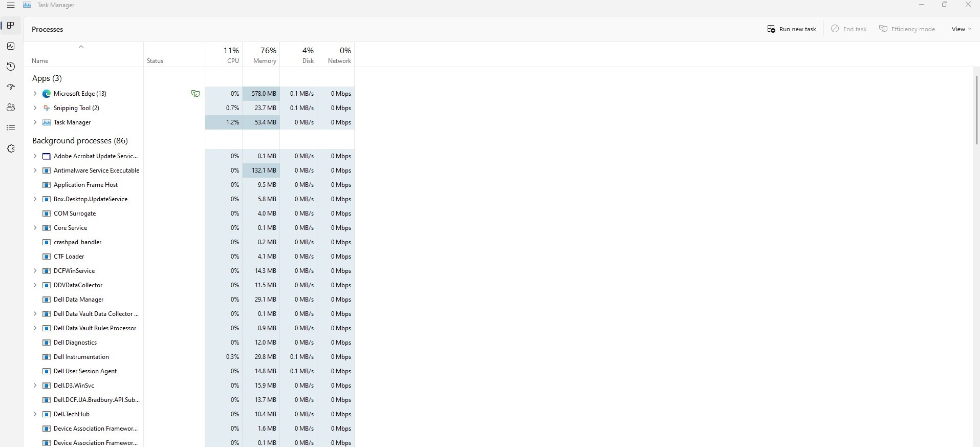The height and width of the screenshot is (447, 980).
Task: Click the Antimalware Service Executable icon
Action: [x=47, y=171]
